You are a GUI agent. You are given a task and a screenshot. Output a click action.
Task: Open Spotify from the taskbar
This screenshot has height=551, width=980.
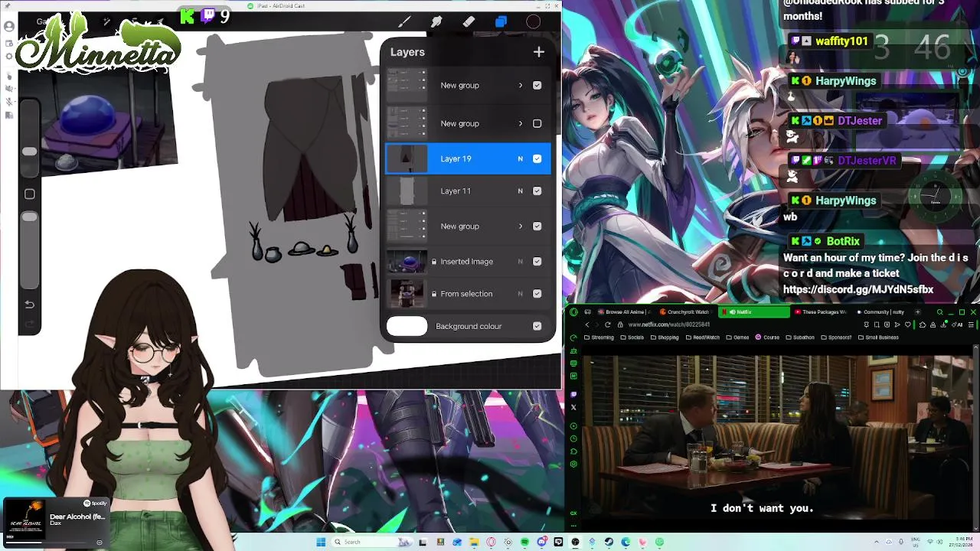524,542
